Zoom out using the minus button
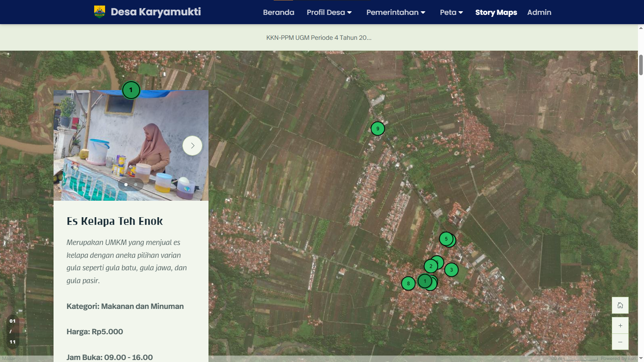 point(620,342)
